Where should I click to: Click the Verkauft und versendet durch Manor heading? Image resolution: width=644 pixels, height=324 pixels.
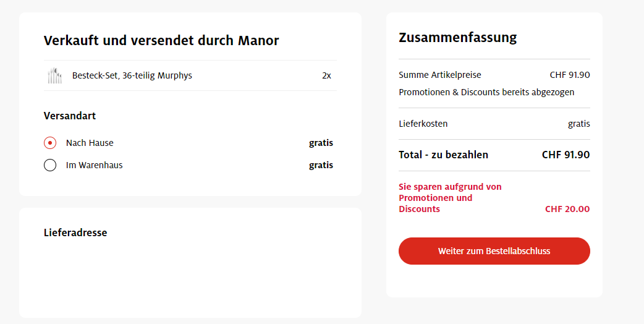tap(161, 41)
